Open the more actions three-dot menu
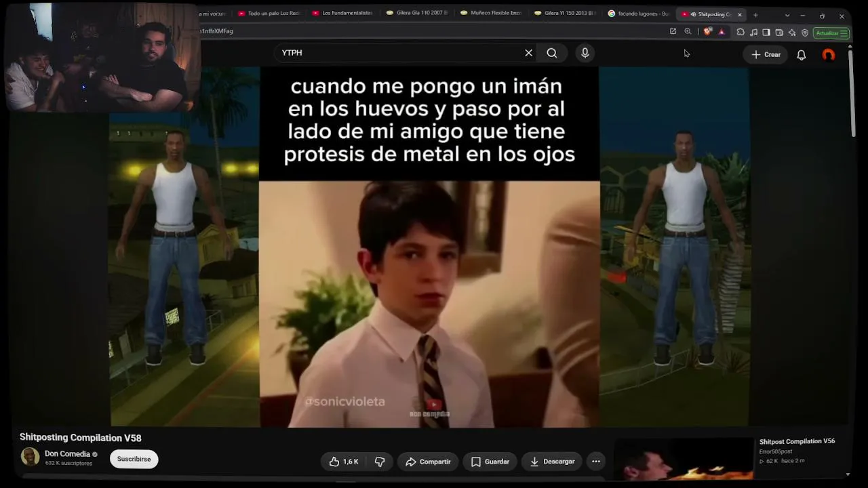This screenshot has height=488, width=868. click(596, 462)
